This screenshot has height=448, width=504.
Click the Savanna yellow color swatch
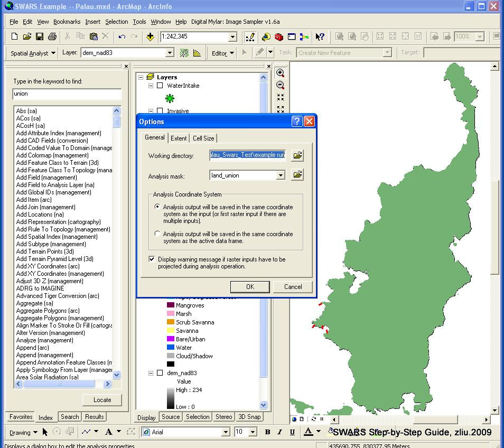point(171,330)
